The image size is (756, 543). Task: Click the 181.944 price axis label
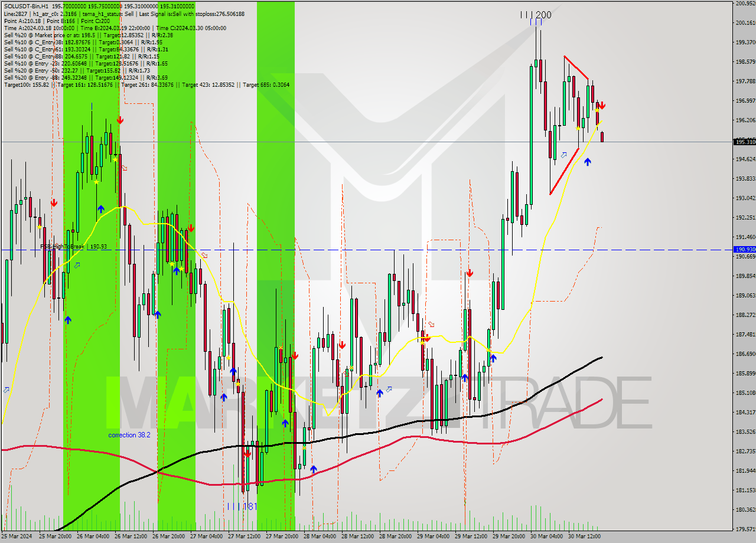[745, 470]
